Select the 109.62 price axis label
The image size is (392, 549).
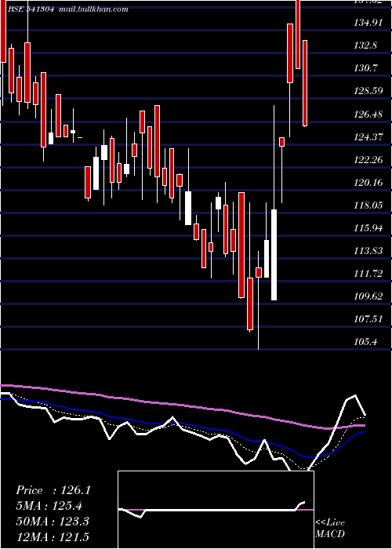368,296
